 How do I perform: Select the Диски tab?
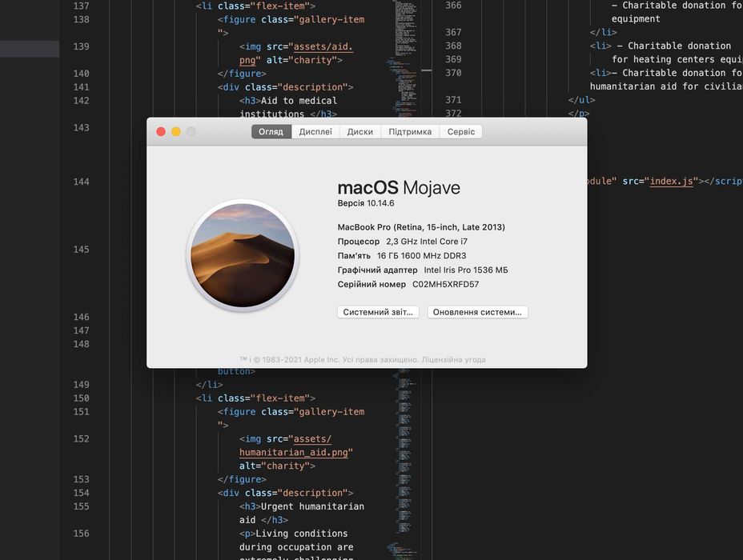coord(360,131)
